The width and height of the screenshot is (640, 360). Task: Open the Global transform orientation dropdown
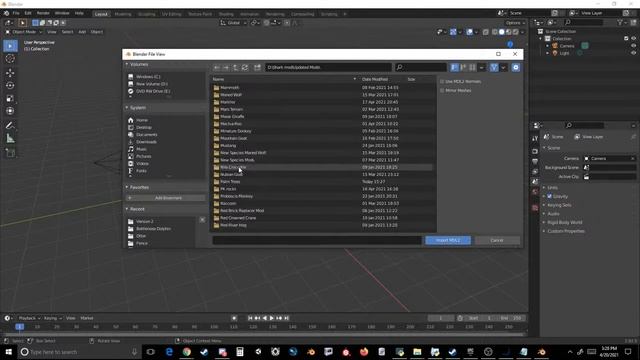tap(233, 23)
